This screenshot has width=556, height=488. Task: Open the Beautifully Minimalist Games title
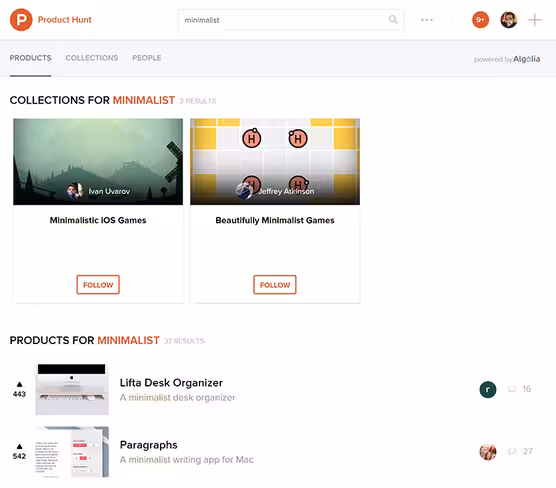[275, 220]
